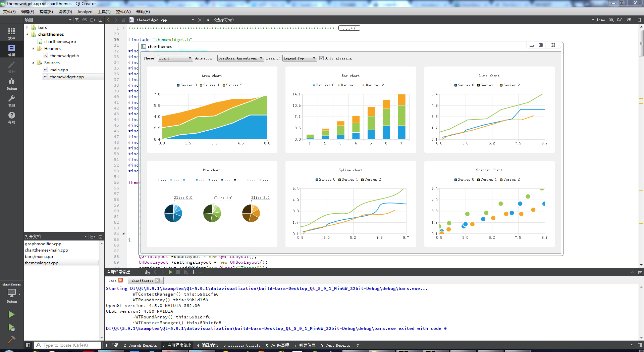The image size is (644, 352).
Task: Build project with the hammer icon
Action: coord(11,340)
